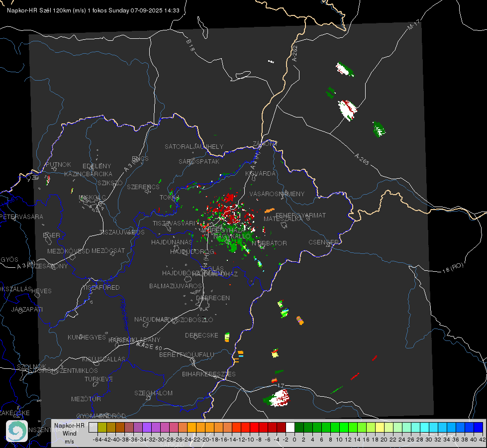Click the SZERENCS label
Image resolution: width=487 pixels, height=448 pixels.
pos(143,187)
